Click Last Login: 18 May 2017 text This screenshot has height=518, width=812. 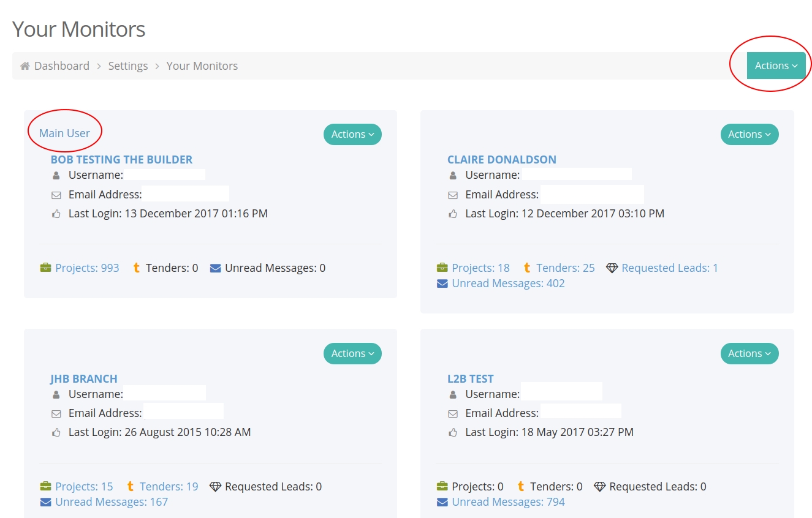point(550,432)
